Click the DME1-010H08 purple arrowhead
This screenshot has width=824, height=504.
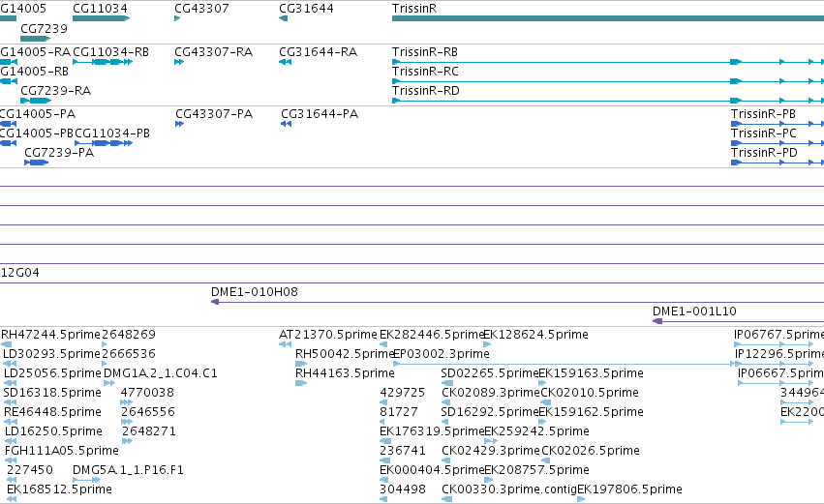pyautogui.click(x=215, y=302)
